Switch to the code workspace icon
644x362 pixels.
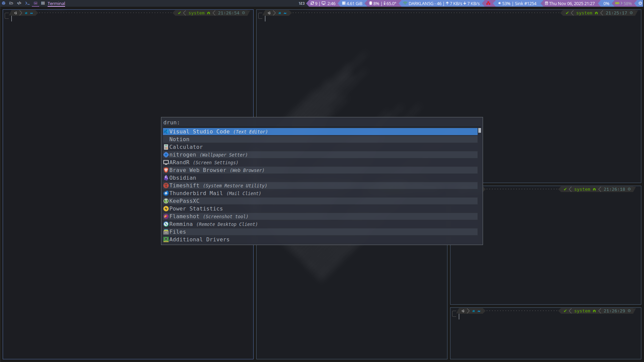[19, 3]
